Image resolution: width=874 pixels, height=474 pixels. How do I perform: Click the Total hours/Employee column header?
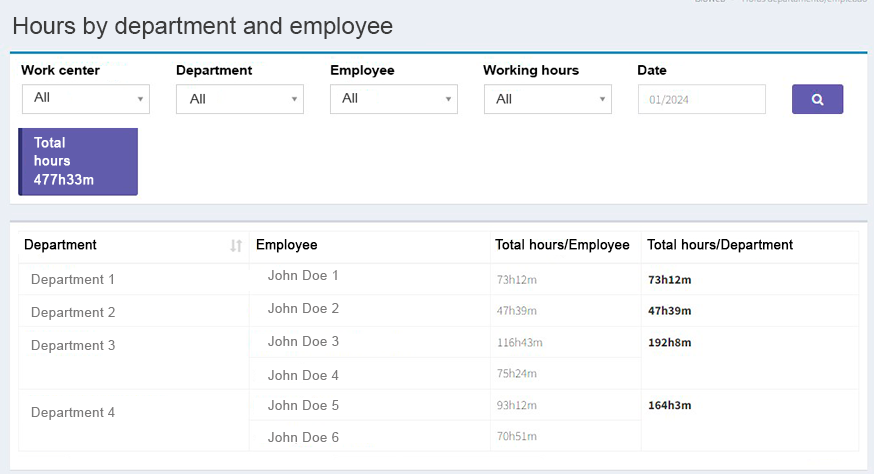(562, 245)
